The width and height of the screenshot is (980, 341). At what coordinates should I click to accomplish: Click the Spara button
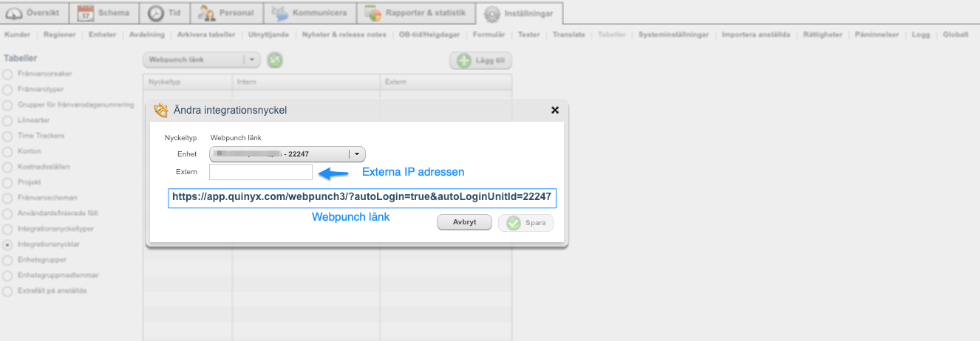(x=525, y=223)
